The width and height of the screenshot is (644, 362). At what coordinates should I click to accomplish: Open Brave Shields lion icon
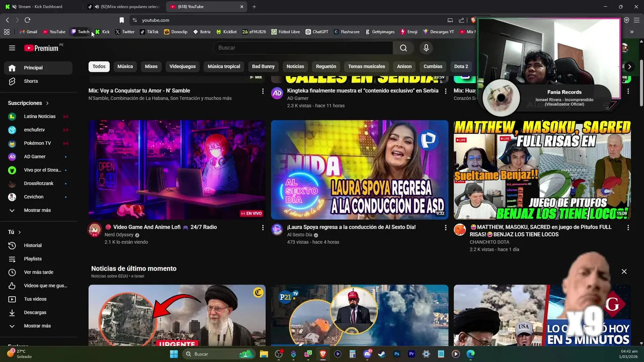point(473,20)
